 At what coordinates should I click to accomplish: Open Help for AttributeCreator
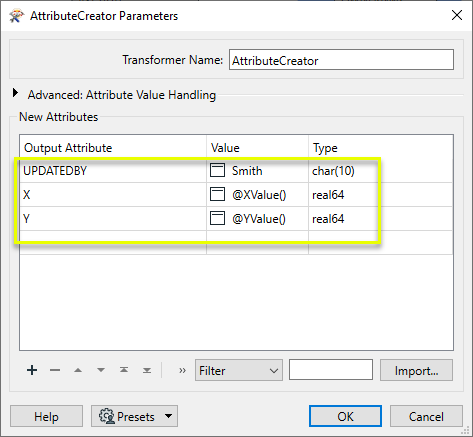pos(46,416)
